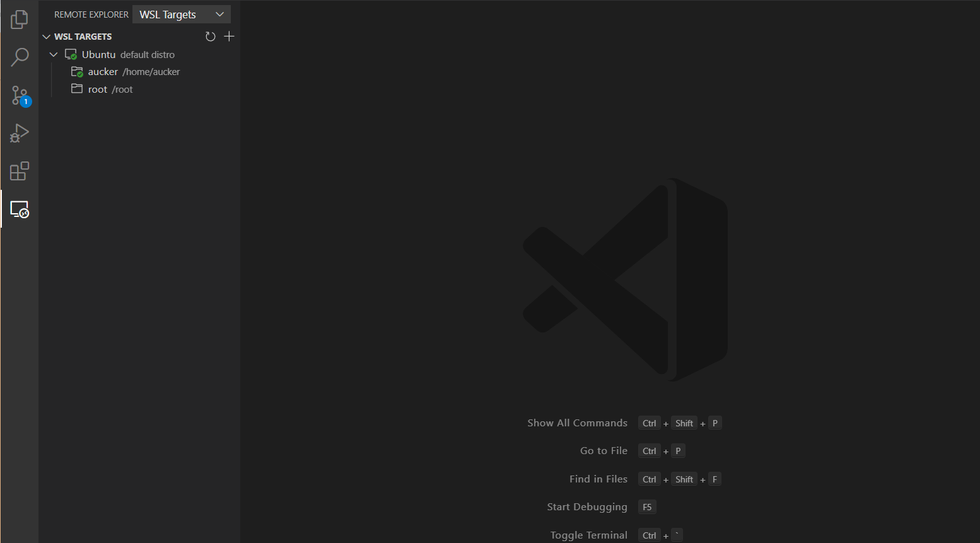Click the Ubuntu distro monitor icon
The image size is (980, 543).
pyautogui.click(x=71, y=54)
